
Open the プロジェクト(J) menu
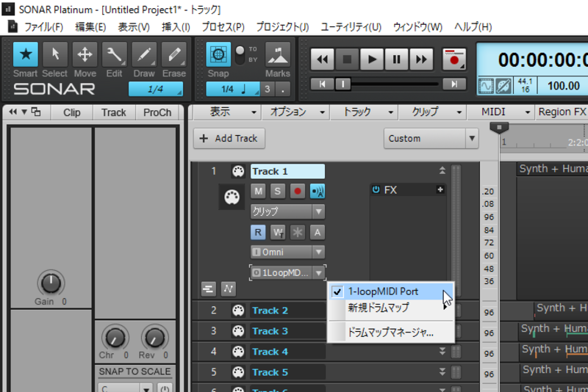pos(282,27)
